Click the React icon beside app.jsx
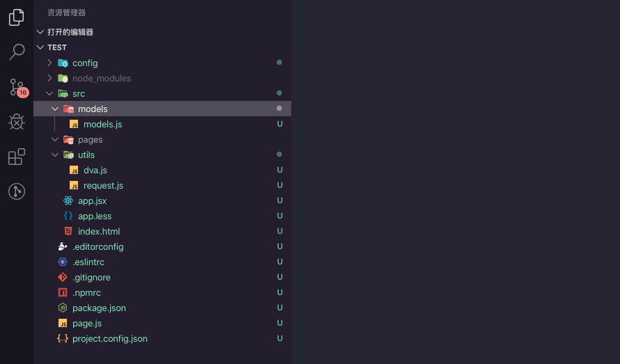The height and width of the screenshot is (364, 620). (68, 200)
